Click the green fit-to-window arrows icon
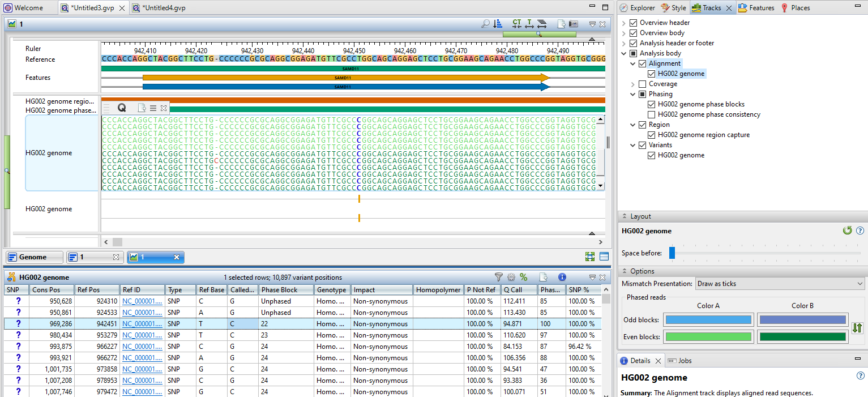The width and height of the screenshot is (868, 397). coord(590,257)
